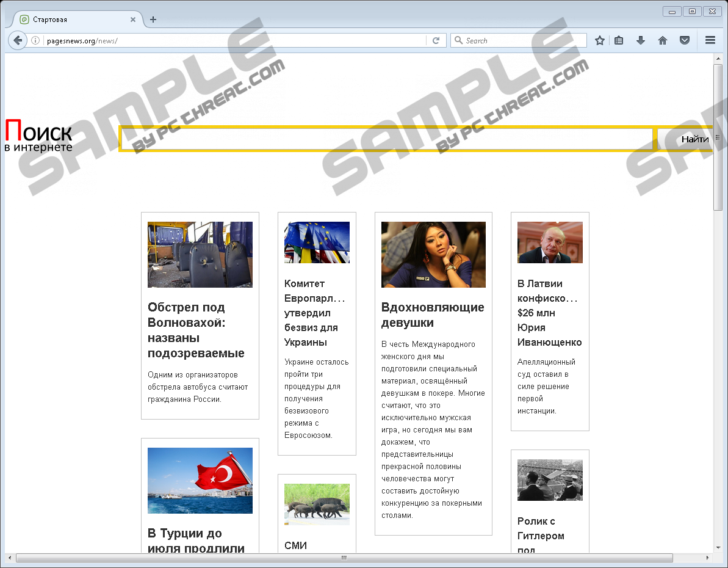Viewport: 728px width, 568px height.
Task: Close the Стартовая tab
Action: tap(133, 20)
